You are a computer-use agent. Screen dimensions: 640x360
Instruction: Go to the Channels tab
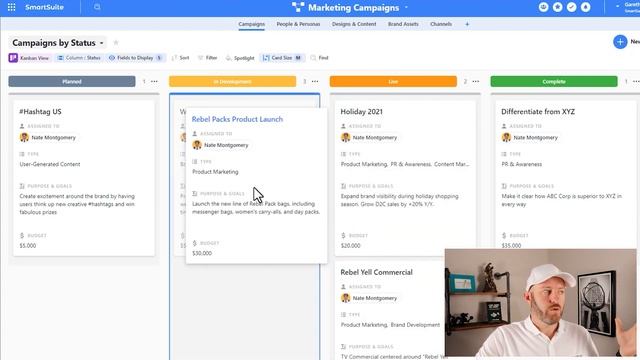tap(441, 24)
